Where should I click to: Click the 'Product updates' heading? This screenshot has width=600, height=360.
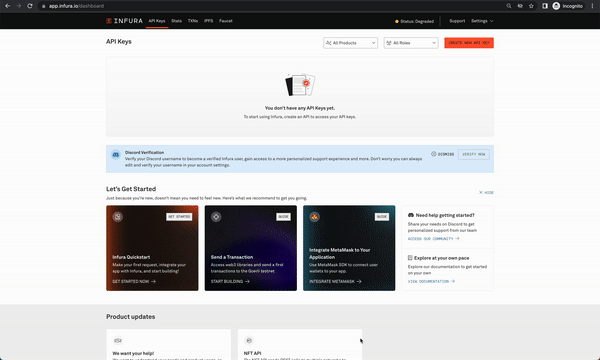click(130, 317)
